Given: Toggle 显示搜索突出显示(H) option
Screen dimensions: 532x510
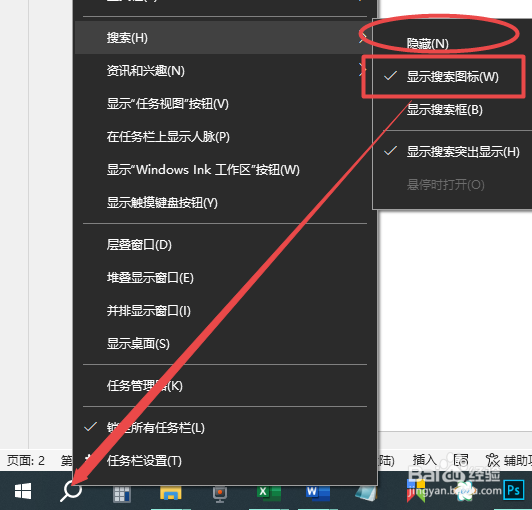Looking at the screenshot, I should (x=452, y=152).
